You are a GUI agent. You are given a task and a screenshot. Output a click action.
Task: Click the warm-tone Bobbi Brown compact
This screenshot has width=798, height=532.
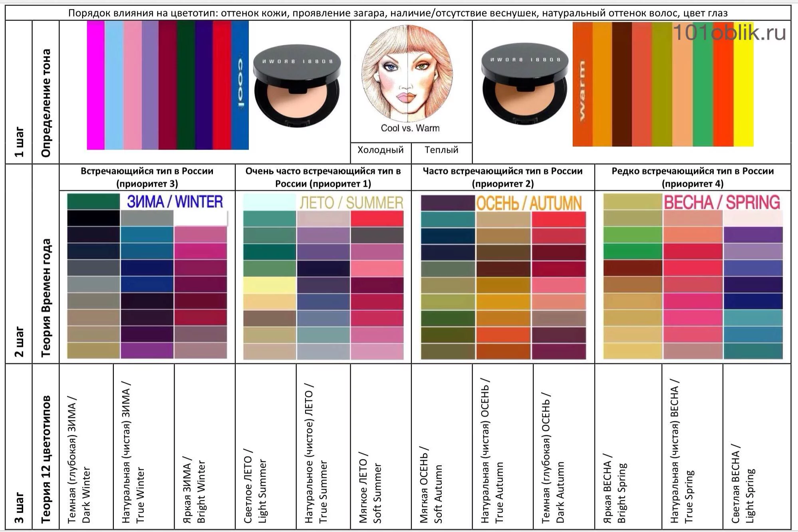[x=525, y=83]
